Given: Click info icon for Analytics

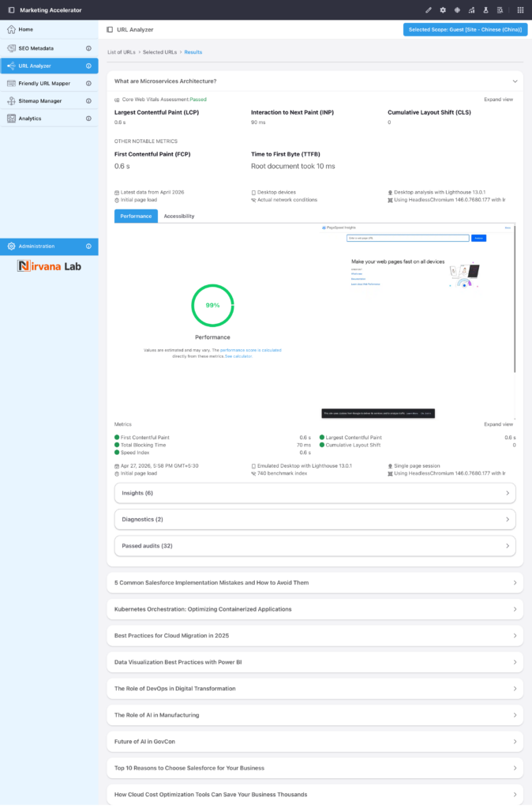Looking at the screenshot, I should coord(88,119).
